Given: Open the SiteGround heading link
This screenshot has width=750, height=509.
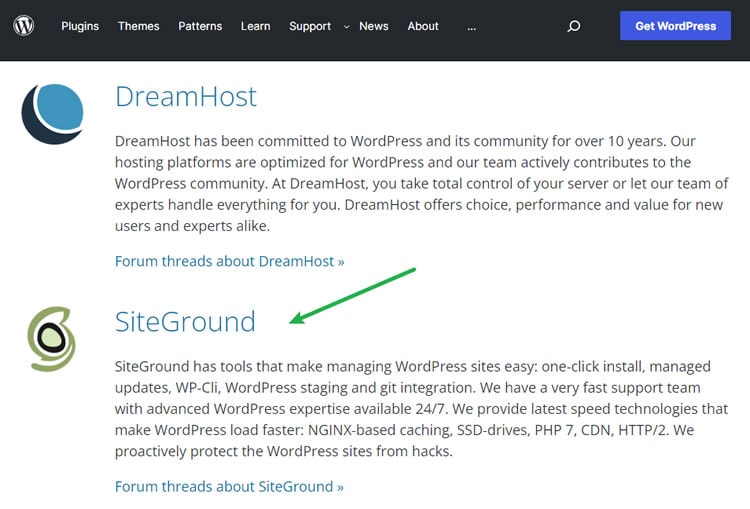Looking at the screenshot, I should [185, 321].
